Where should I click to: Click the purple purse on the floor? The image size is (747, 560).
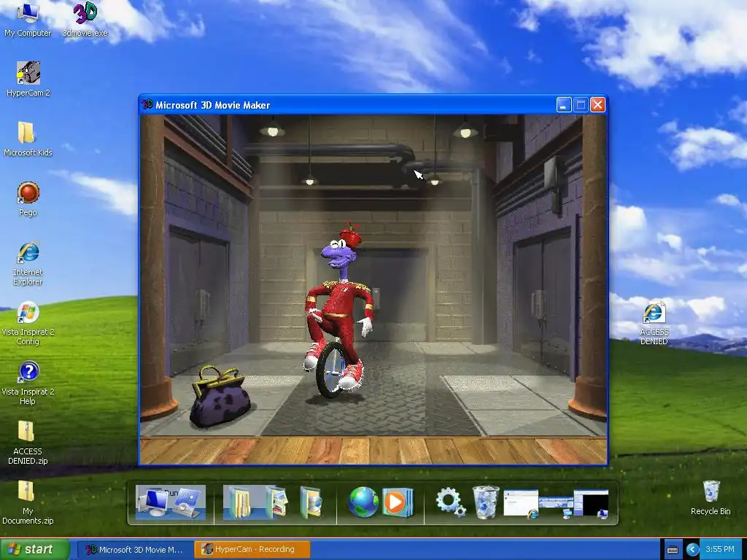(x=220, y=396)
